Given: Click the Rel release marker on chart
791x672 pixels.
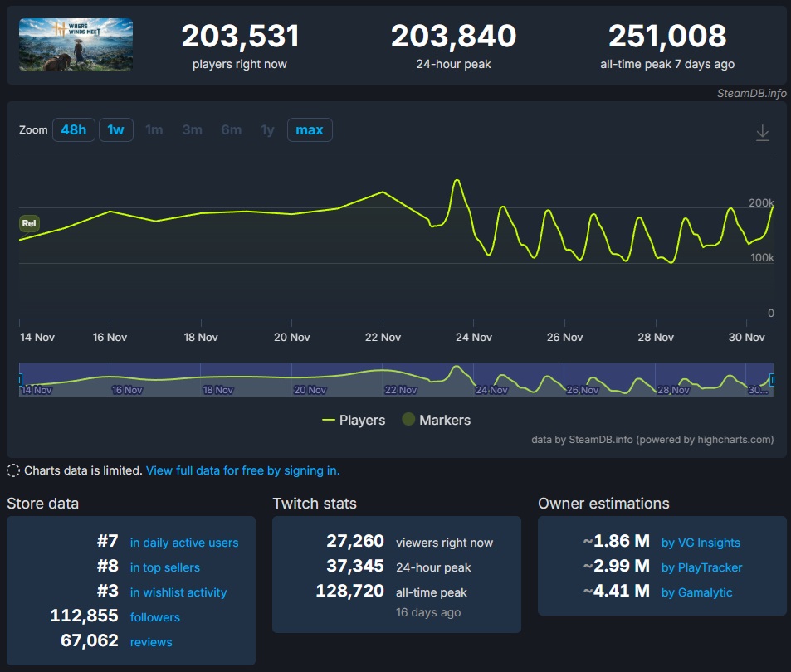Looking at the screenshot, I should (x=29, y=223).
